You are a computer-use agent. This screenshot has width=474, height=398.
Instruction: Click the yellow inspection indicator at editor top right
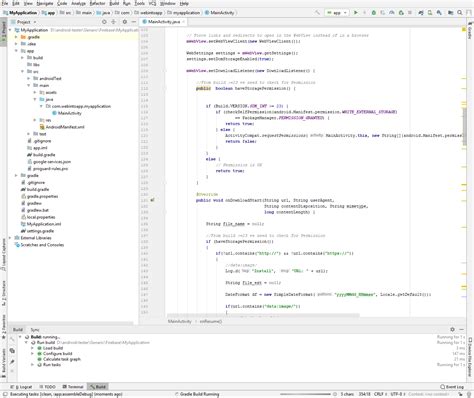click(x=464, y=30)
